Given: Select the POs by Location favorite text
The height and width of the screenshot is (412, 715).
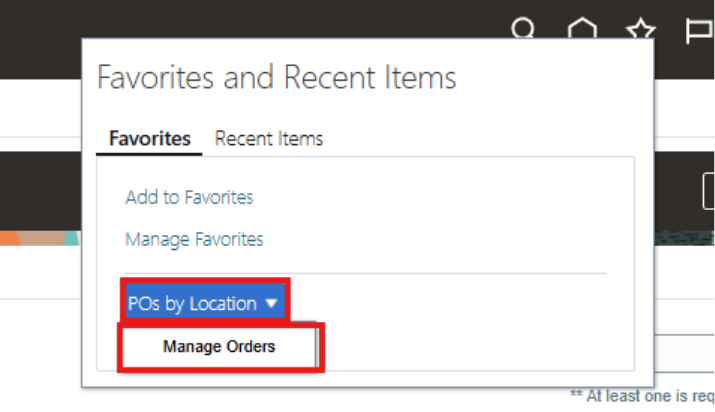Looking at the screenshot, I should pyautogui.click(x=192, y=304).
